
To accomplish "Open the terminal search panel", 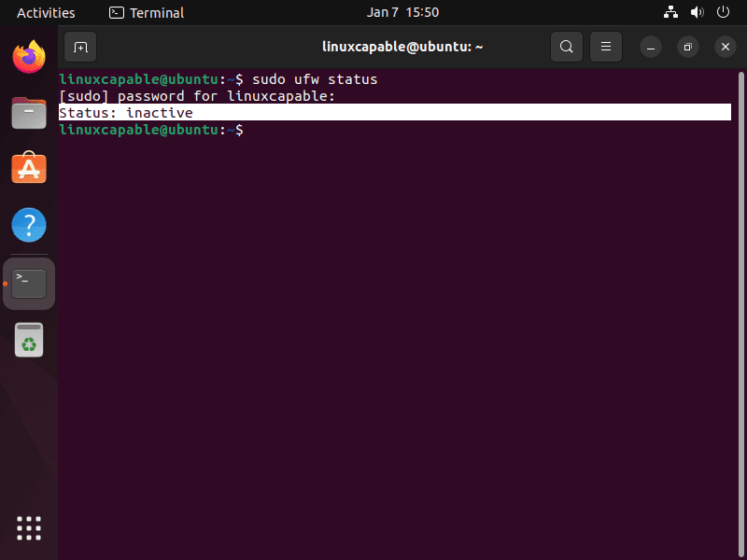I will 567,46.
